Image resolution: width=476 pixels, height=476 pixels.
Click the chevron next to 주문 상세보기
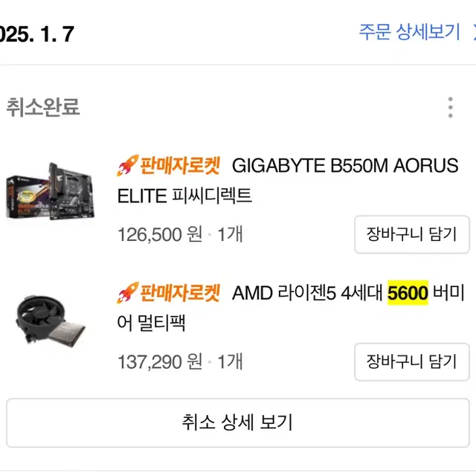473,33
